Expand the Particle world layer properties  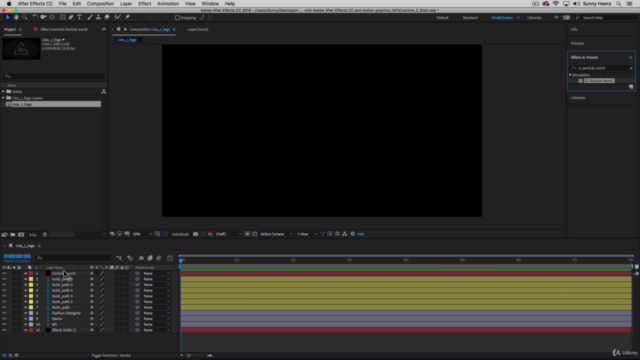25,273
